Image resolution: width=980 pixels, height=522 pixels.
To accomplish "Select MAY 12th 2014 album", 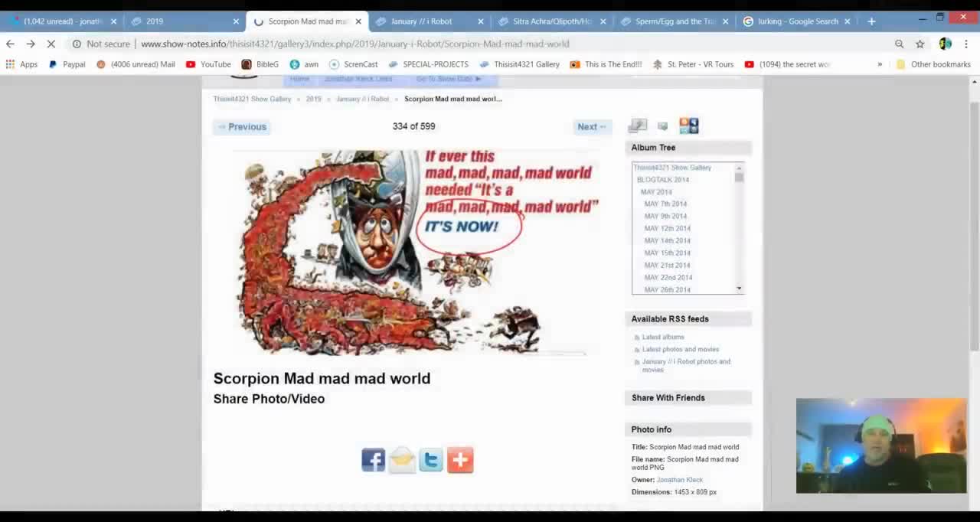I will (667, 229).
